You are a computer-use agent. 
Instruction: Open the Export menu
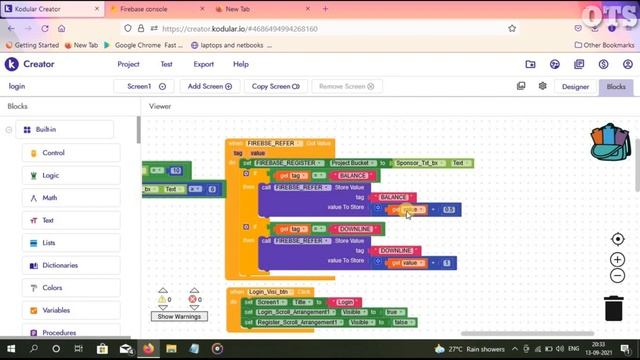point(204,64)
